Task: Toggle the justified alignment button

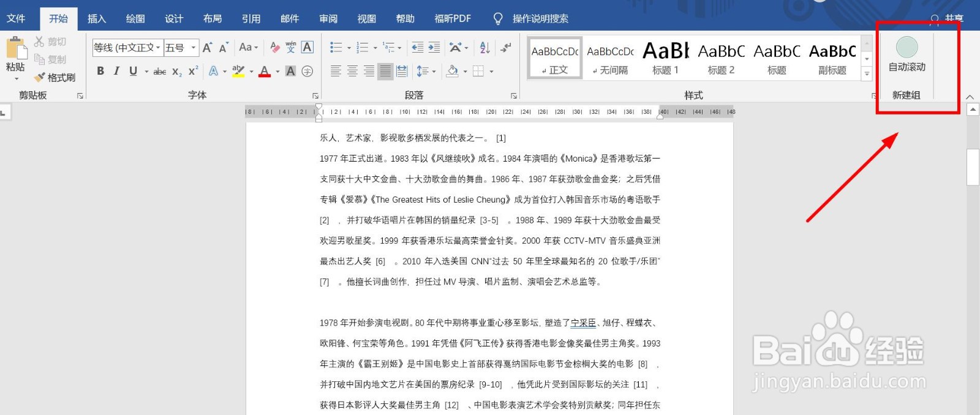Action: coord(385,72)
